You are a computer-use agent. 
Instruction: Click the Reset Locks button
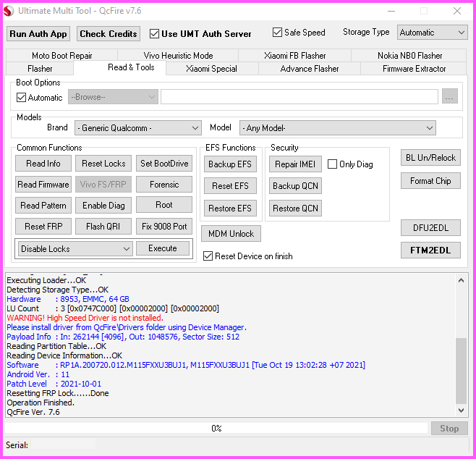pyautogui.click(x=103, y=164)
